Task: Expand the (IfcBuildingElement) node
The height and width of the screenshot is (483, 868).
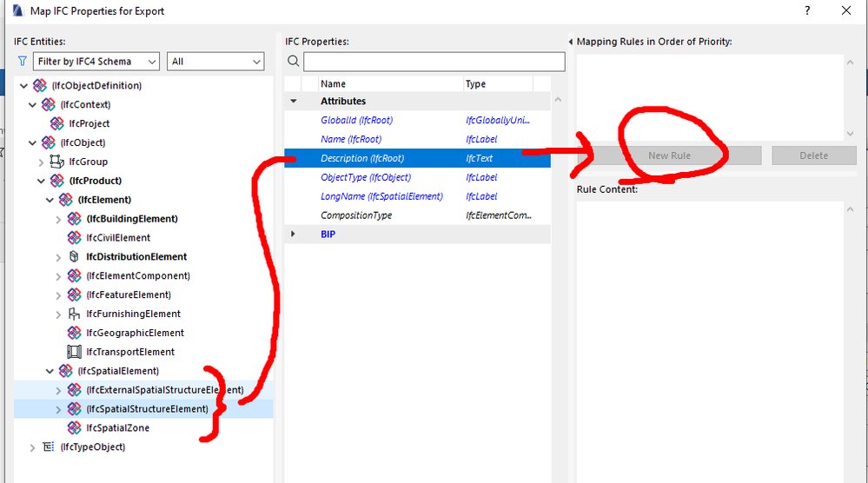Action: click(x=58, y=219)
